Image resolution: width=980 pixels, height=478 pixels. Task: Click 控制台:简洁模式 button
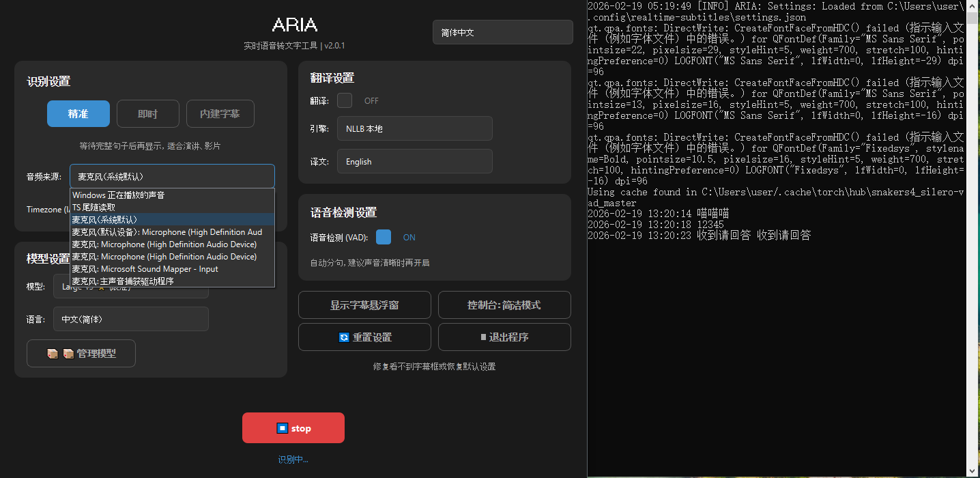tap(504, 305)
